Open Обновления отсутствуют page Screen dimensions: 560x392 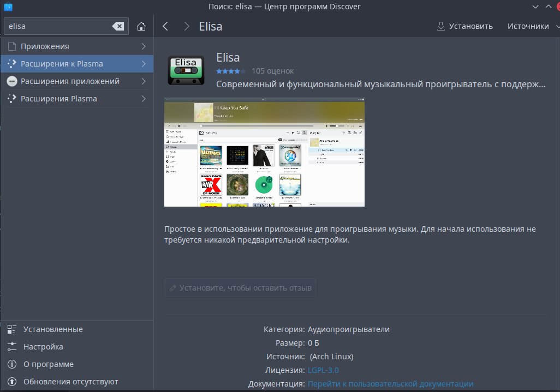point(77,382)
